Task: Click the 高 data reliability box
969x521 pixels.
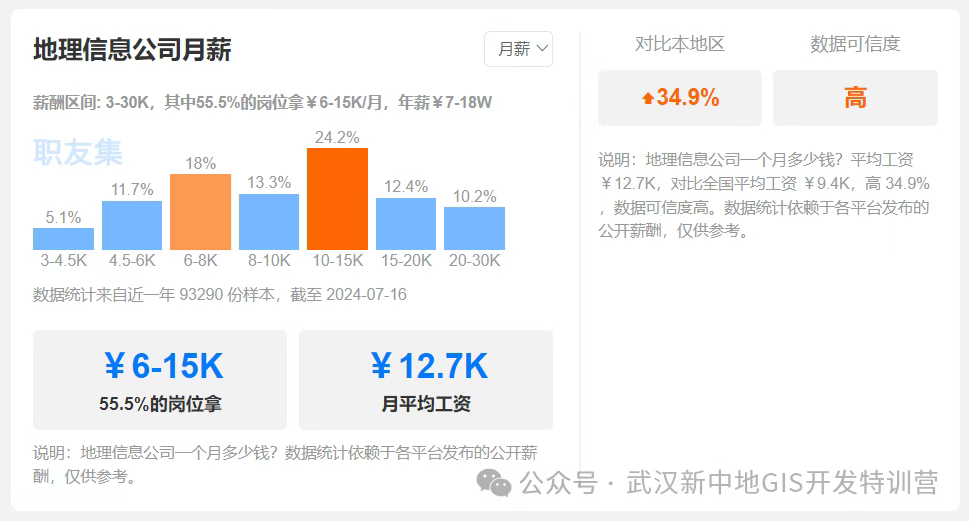Action: point(855,98)
